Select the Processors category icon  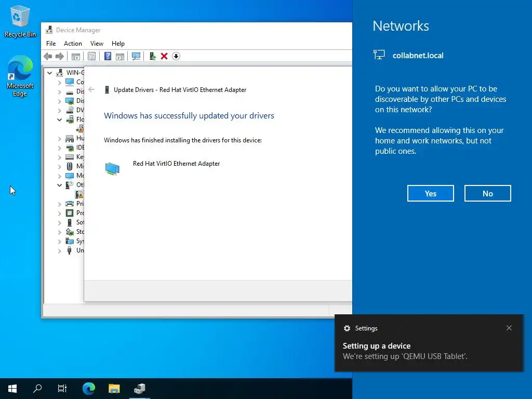(x=70, y=213)
